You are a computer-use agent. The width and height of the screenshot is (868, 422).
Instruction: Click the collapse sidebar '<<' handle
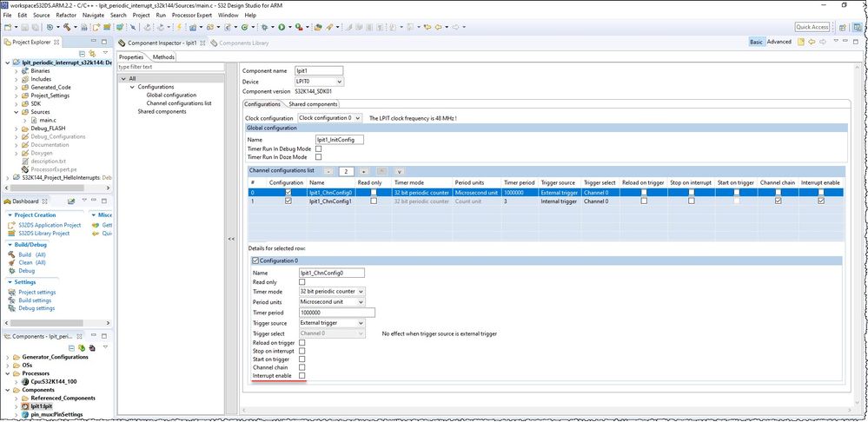click(x=231, y=239)
